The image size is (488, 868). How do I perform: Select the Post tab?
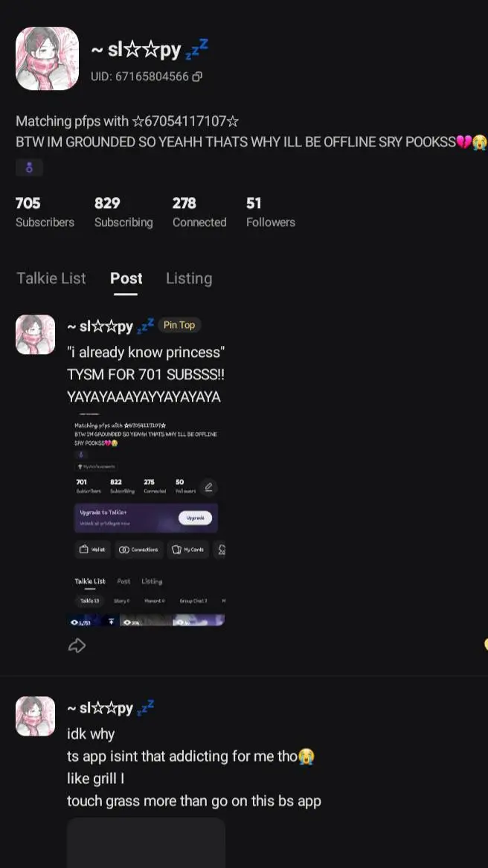coord(126,278)
